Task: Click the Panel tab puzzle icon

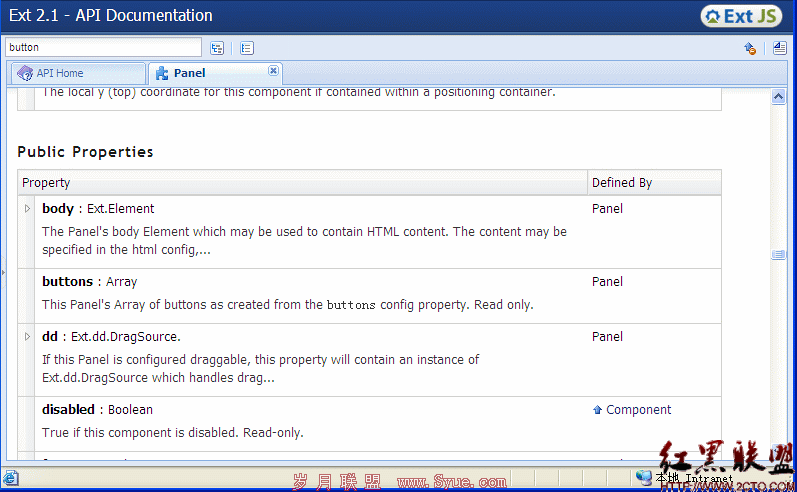Action: pyautogui.click(x=162, y=73)
